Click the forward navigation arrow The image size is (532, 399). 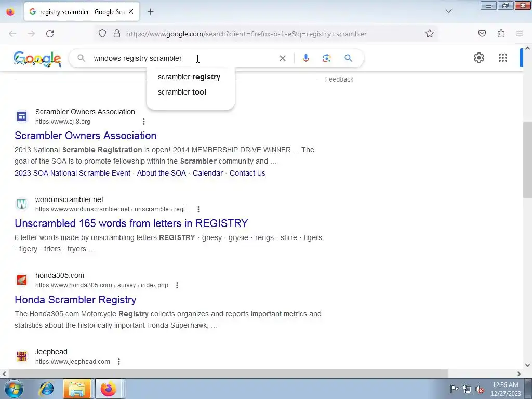point(31,34)
